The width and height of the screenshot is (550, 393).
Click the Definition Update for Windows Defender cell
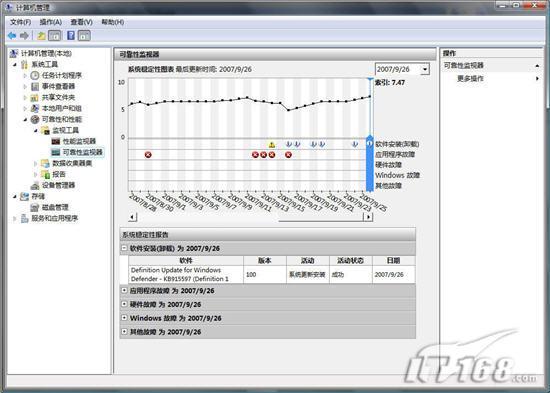point(186,274)
